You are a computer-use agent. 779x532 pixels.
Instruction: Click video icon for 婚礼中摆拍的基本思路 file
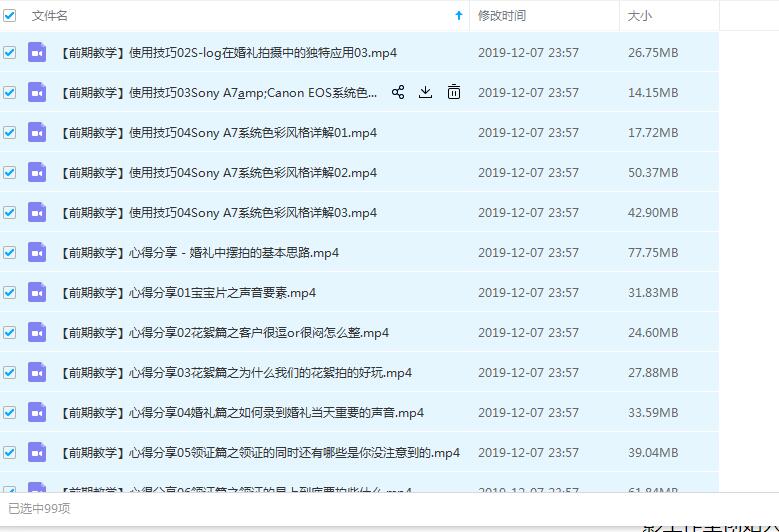(x=37, y=252)
